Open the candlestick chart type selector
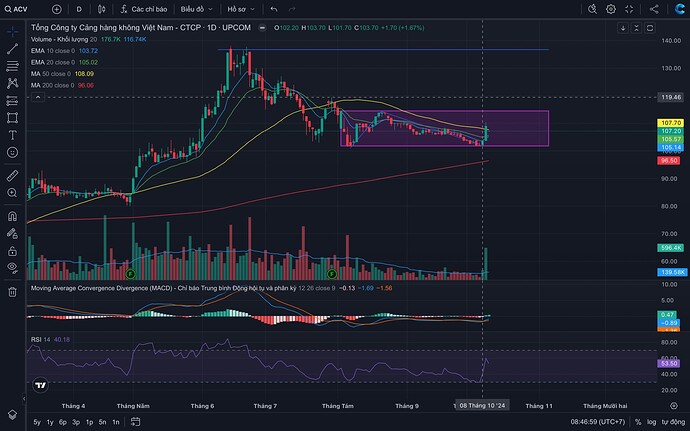The height and width of the screenshot is (431, 690). (x=102, y=9)
